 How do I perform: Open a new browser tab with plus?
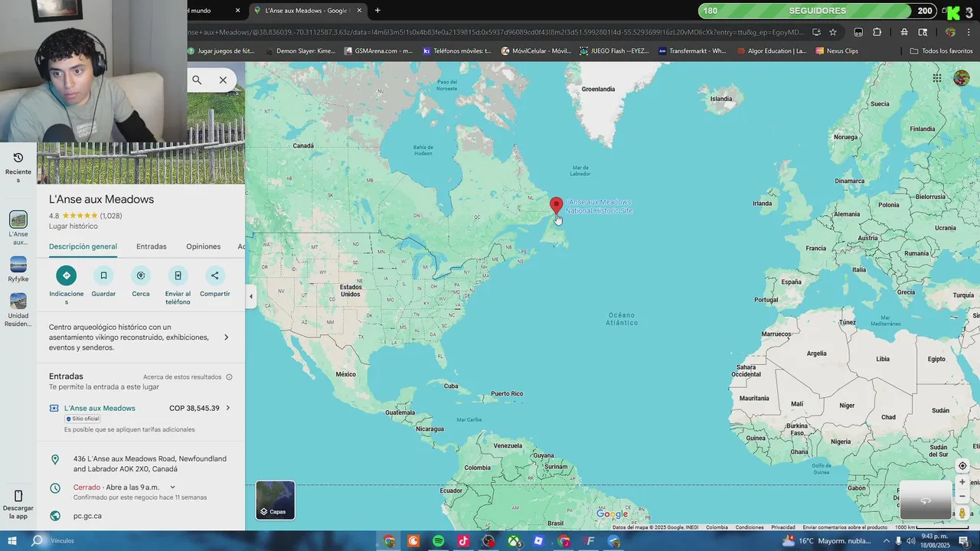coord(377,11)
